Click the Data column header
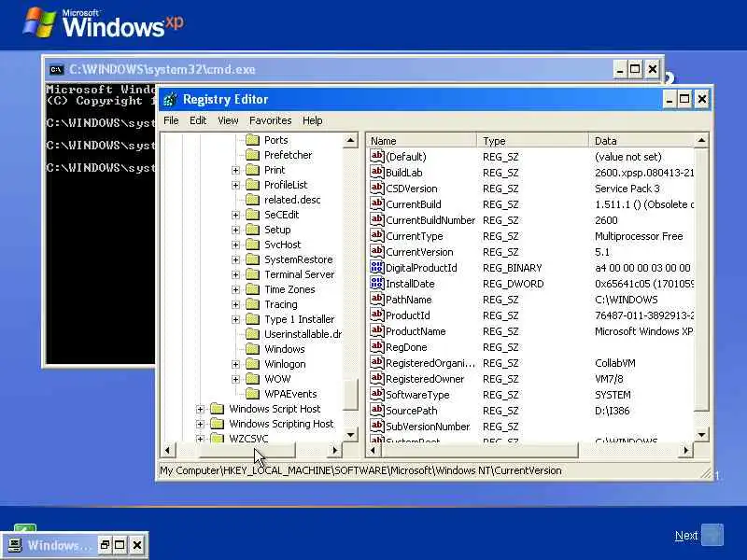 641,141
